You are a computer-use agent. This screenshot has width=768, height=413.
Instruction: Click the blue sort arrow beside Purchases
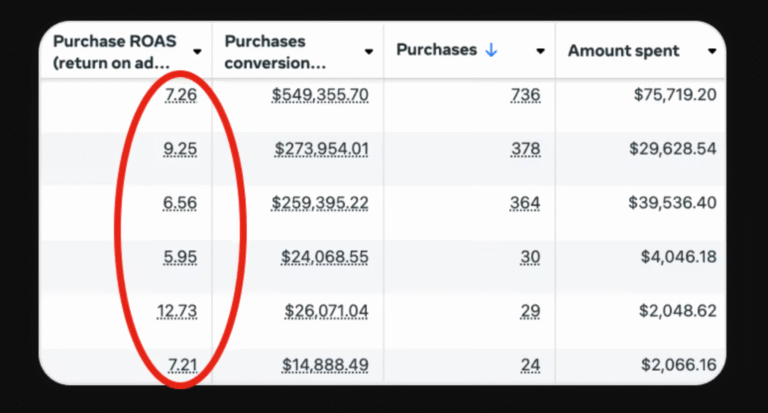click(x=490, y=51)
